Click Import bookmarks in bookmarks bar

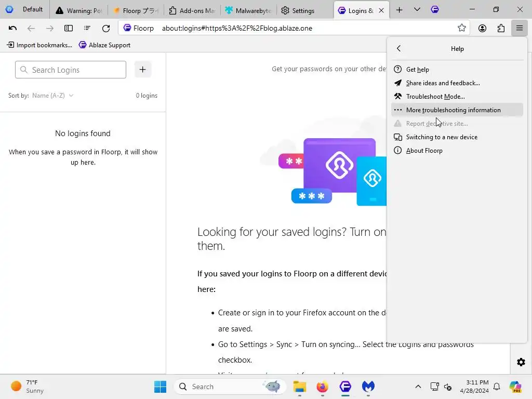coord(39,45)
